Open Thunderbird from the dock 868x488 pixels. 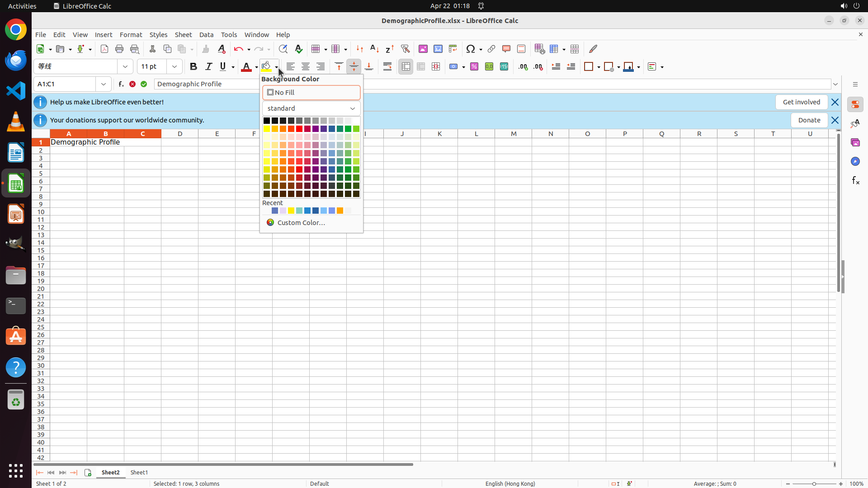point(16,60)
